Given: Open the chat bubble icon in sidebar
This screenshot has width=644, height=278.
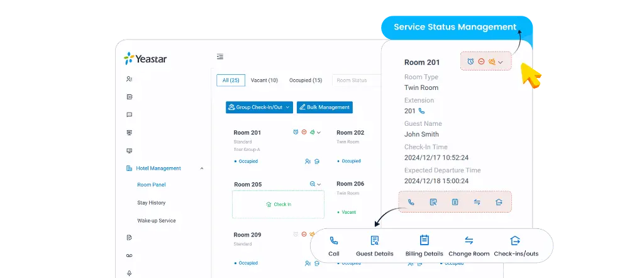Looking at the screenshot, I should [x=130, y=115].
